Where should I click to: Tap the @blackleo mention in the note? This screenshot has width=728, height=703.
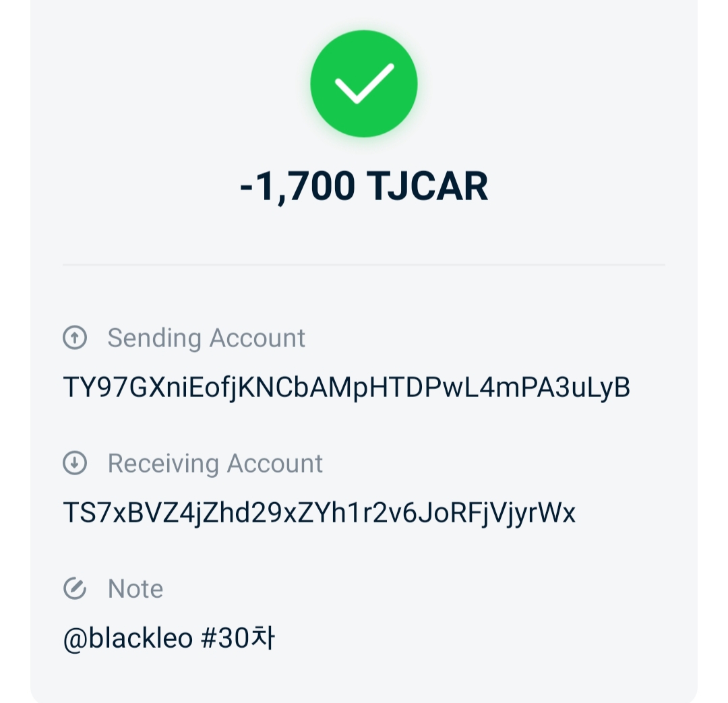click(128, 638)
